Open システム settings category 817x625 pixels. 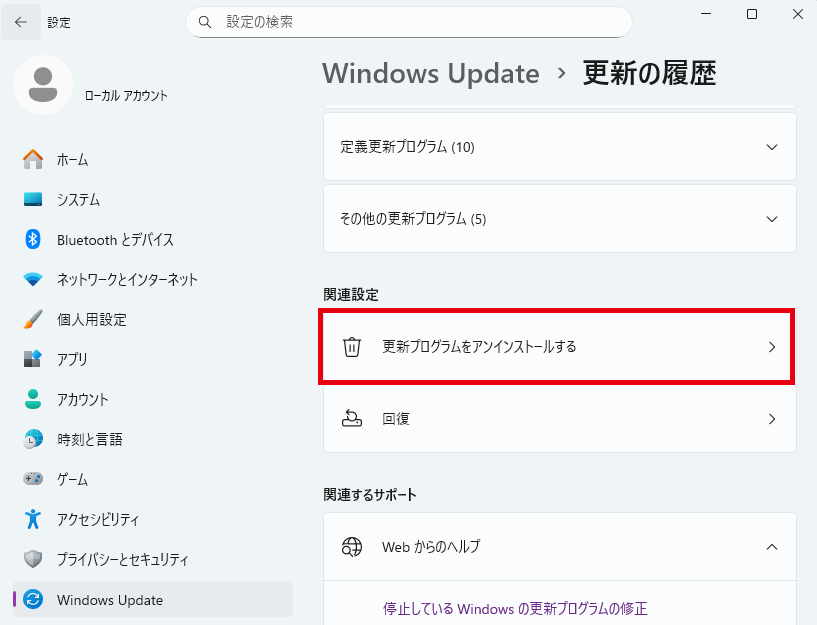point(78,200)
